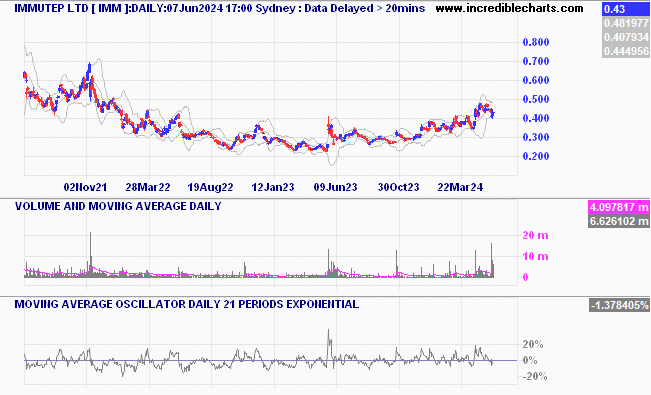Click the www.incrediblecharts.com watermark link

pos(509,8)
